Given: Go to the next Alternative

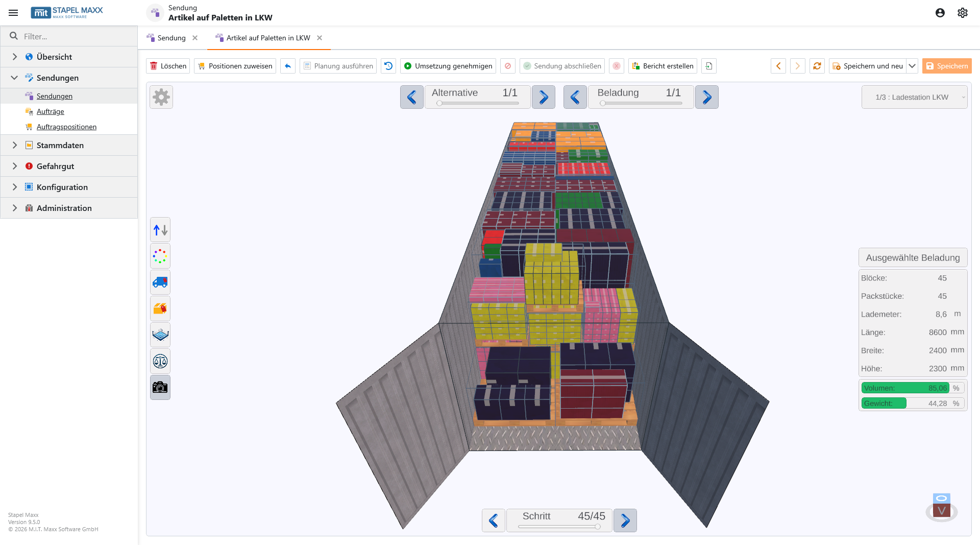Looking at the screenshot, I should pos(544,97).
